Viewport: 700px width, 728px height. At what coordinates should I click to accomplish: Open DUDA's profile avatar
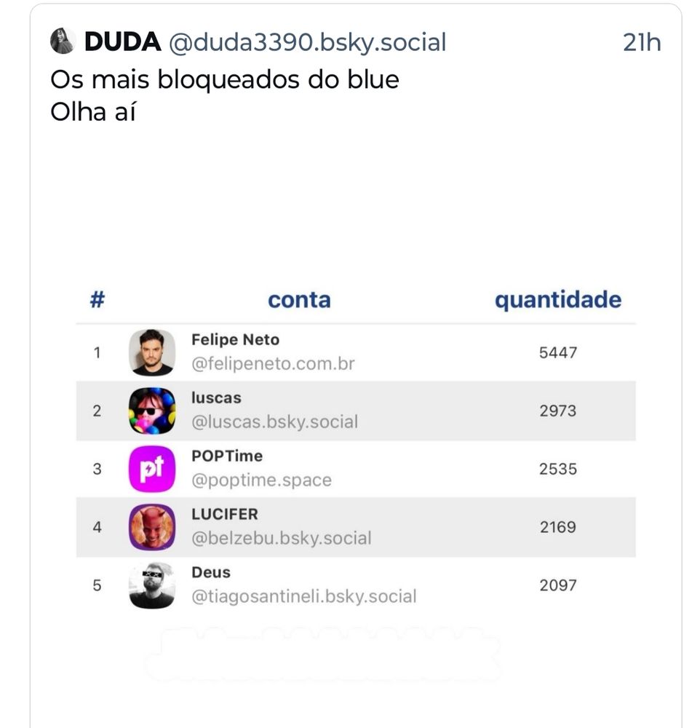[x=63, y=41]
